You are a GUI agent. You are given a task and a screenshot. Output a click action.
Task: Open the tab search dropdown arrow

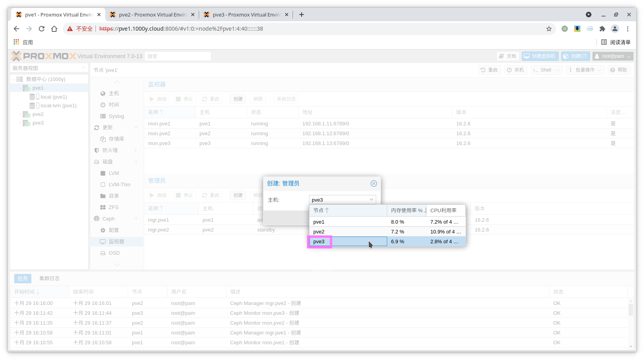tap(588, 15)
